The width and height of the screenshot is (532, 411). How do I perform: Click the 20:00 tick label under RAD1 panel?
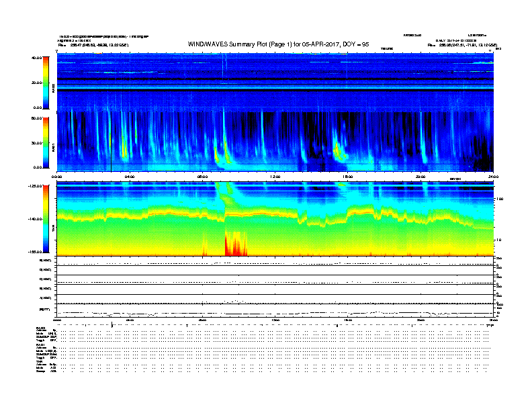420,177
